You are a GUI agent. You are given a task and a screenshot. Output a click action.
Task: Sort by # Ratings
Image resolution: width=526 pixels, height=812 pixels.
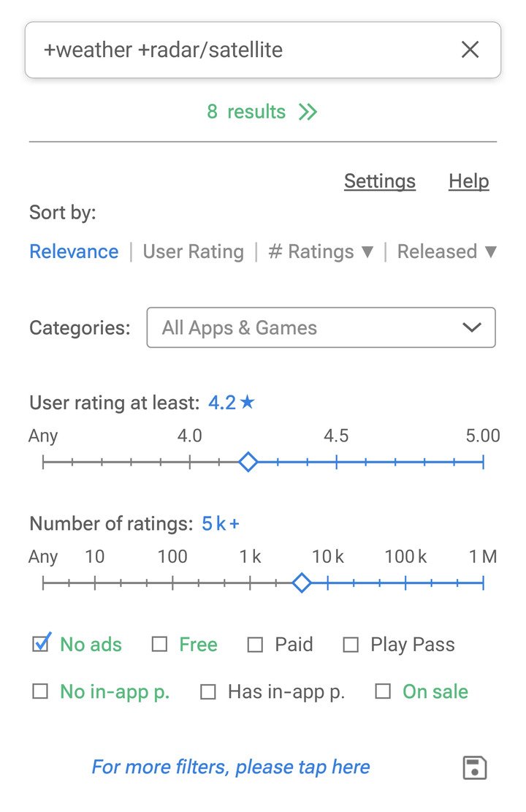pyautogui.click(x=321, y=251)
